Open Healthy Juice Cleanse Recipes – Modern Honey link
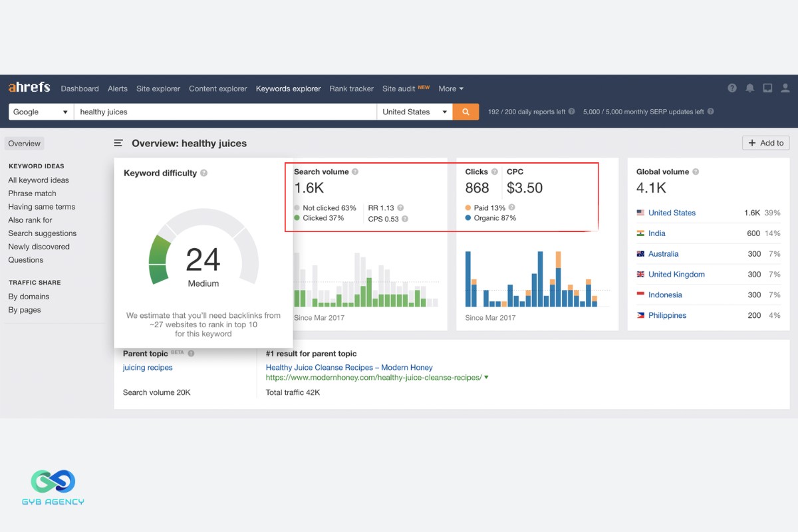This screenshot has width=798, height=532. 349,367
